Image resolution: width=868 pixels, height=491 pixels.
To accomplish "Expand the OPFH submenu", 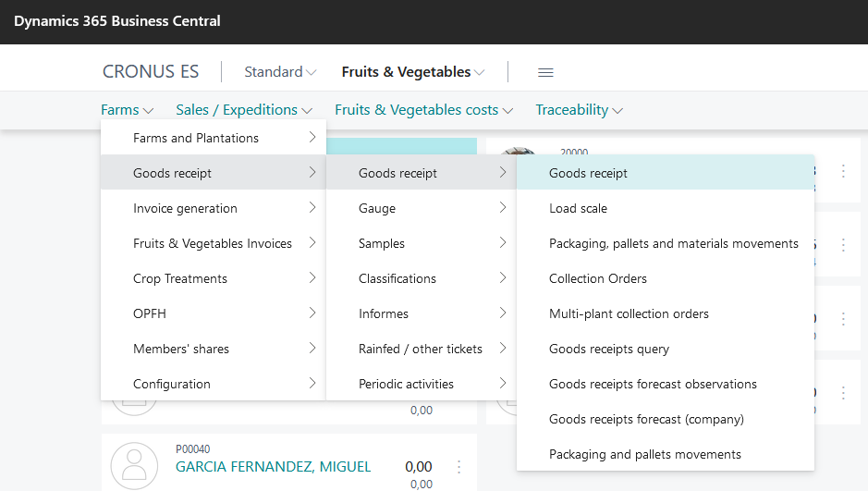I will point(214,313).
